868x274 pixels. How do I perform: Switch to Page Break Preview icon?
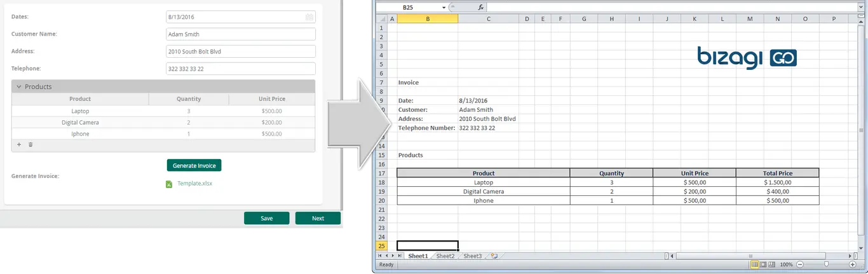tap(772, 264)
